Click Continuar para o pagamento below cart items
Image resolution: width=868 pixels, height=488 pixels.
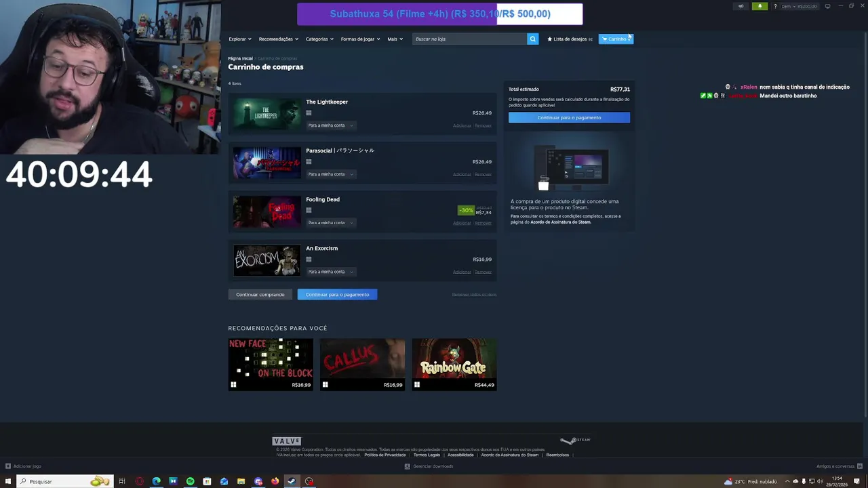pos(337,295)
